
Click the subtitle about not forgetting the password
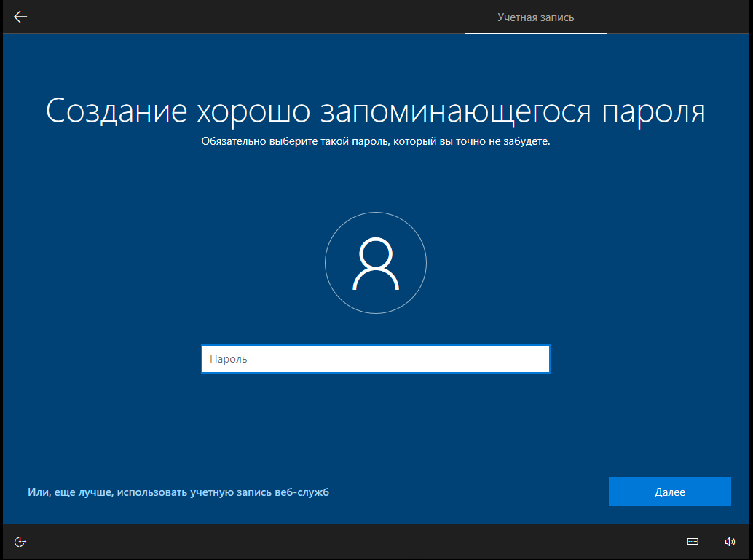[x=376, y=141]
